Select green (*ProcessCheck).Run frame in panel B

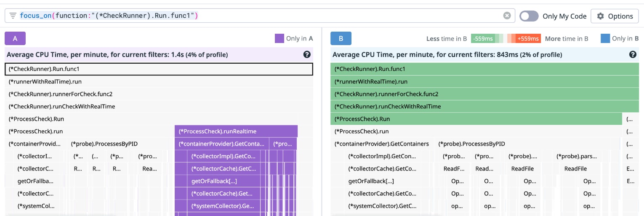point(476,119)
